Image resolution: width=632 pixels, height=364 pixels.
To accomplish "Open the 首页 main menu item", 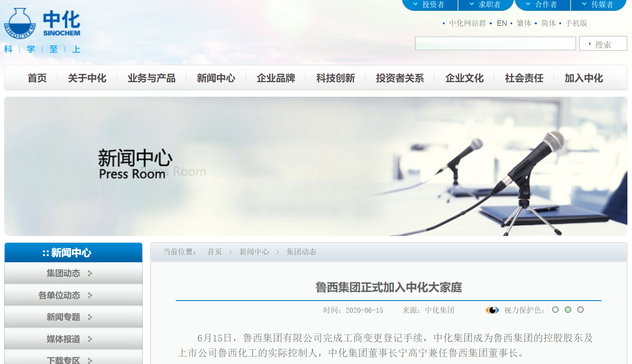I will coord(37,78).
